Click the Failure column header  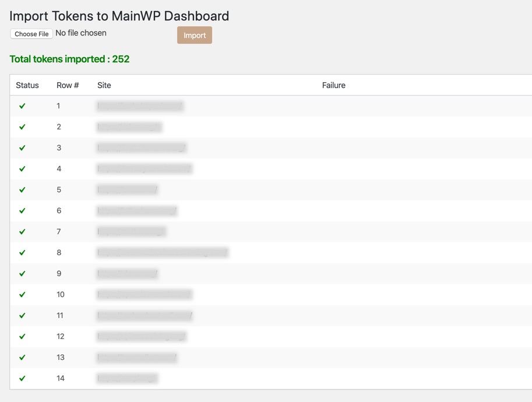[333, 85]
